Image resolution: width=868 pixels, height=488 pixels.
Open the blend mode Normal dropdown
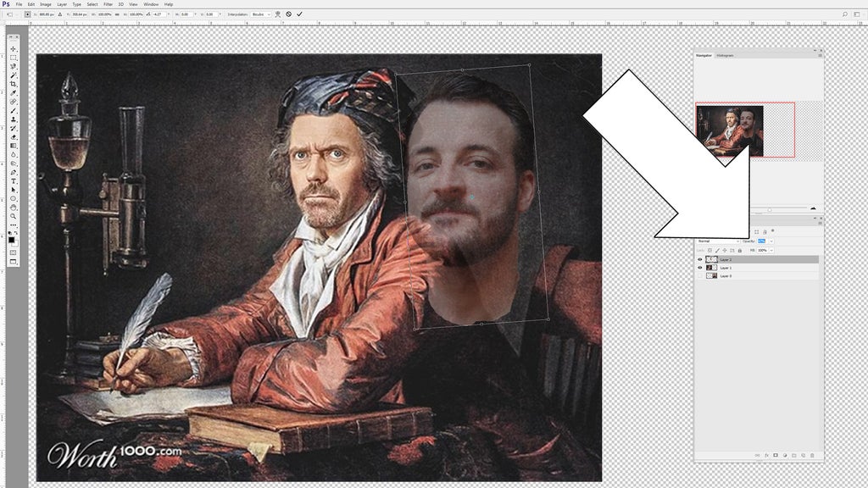coord(718,241)
